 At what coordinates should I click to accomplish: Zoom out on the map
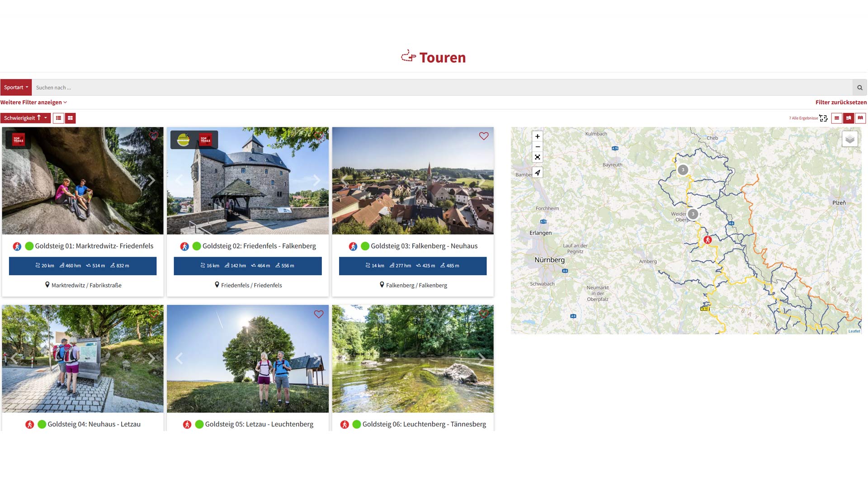537,147
